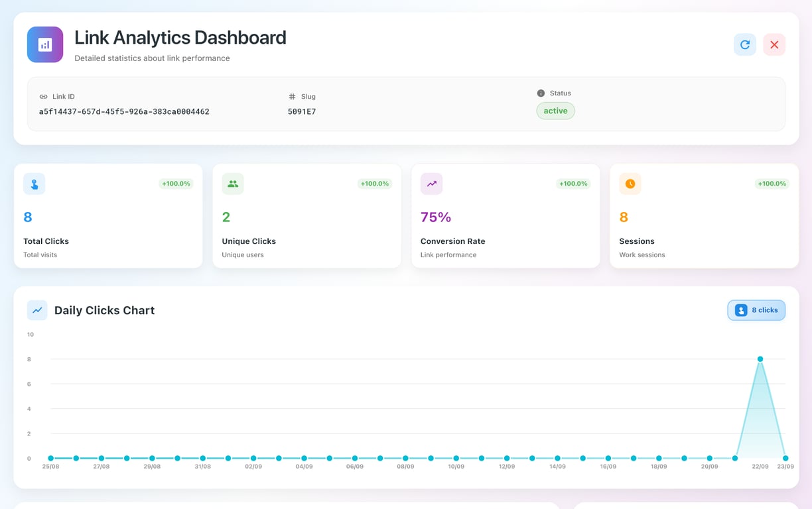
Task: Click the Daily Clicks Chart line icon
Action: (x=37, y=310)
